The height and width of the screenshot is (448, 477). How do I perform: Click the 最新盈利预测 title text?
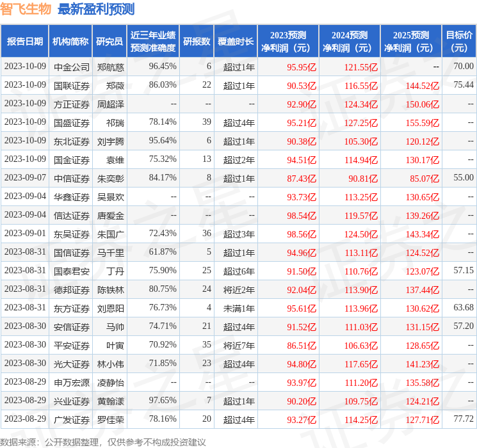(96, 9)
